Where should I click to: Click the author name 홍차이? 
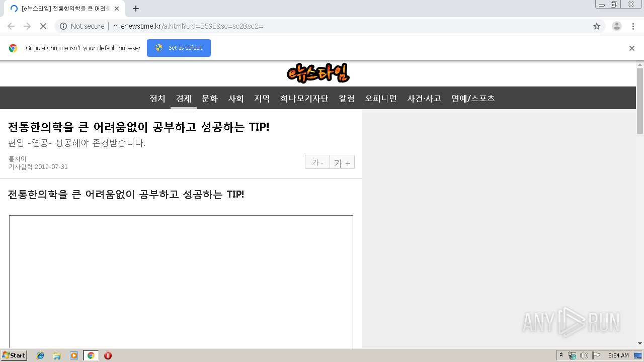pos(18,159)
